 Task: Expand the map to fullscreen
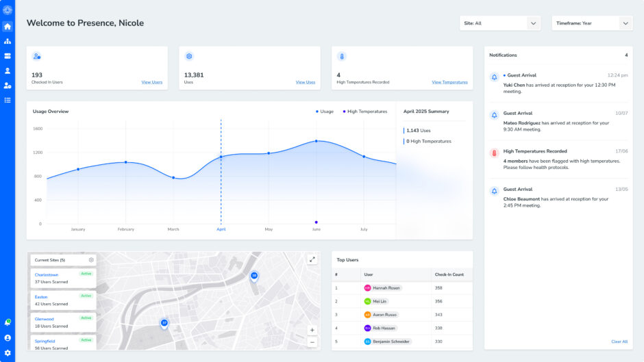pos(312,259)
